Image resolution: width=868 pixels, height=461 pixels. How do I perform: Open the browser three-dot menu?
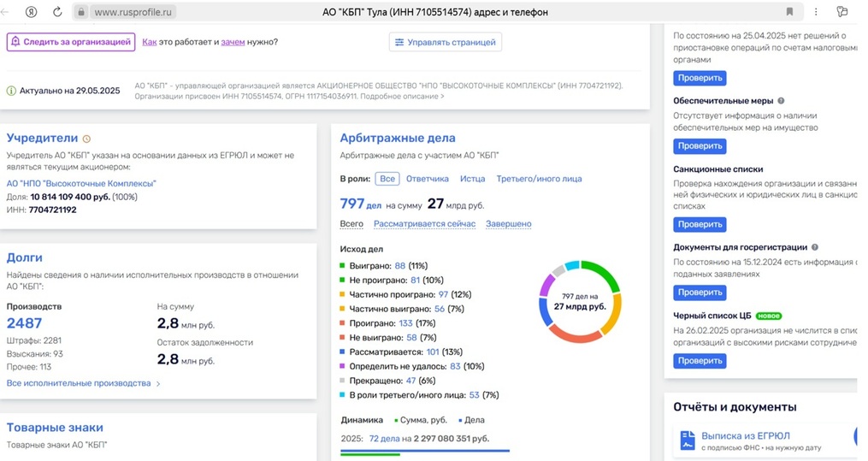pyautogui.click(x=816, y=12)
